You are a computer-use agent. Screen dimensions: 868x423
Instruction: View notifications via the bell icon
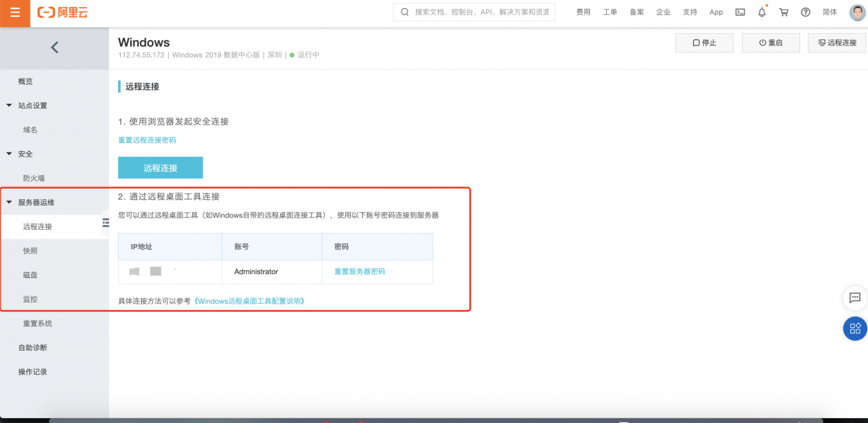click(762, 12)
